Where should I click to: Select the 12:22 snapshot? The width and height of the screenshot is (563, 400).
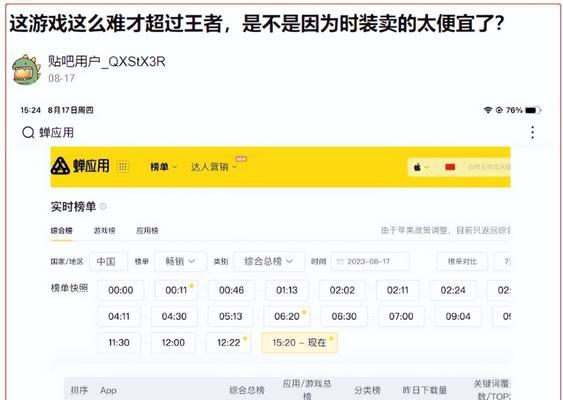[229, 343]
